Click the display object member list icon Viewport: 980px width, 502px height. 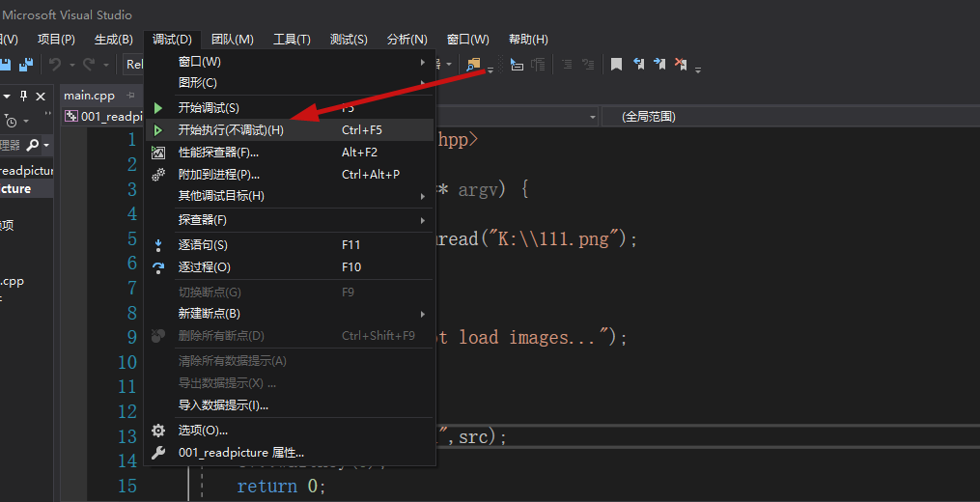[517, 64]
